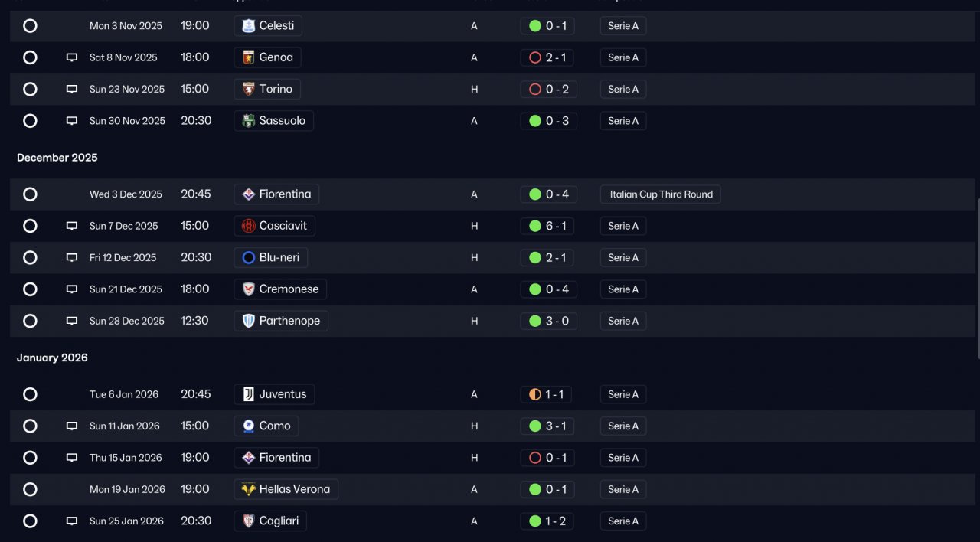Click the Hellas Verona crest icon
The height and width of the screenshot is (542, 980).
click(248, 489)
